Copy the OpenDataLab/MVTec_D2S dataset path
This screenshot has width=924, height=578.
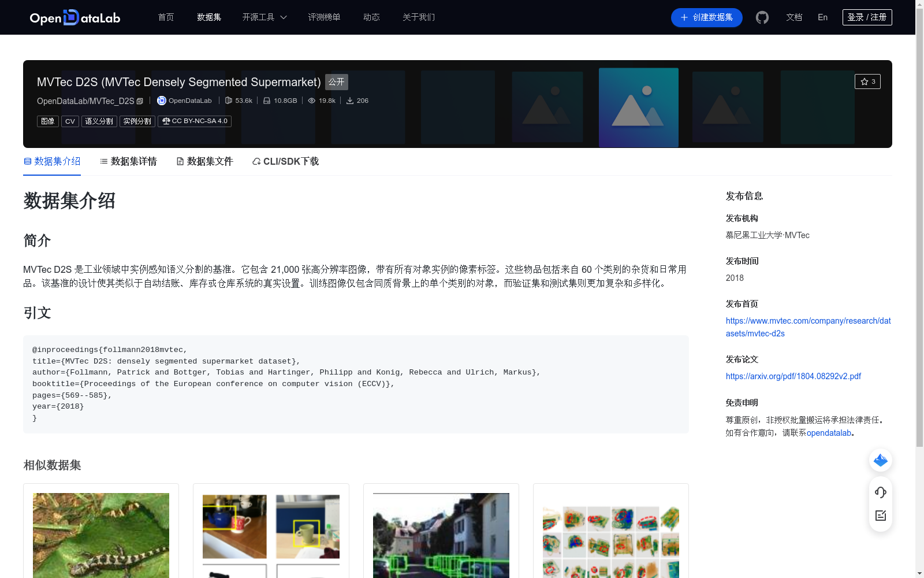click(x=140, y=101)
